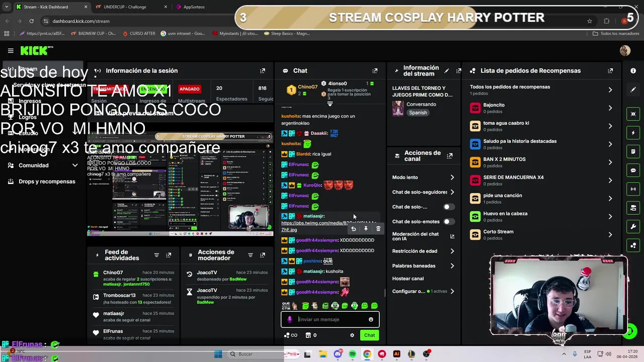Image resolution: width=644 pixels, height=362 pixels.
Task: Delete matiaasjr's chat message
Action: [378, 229]
